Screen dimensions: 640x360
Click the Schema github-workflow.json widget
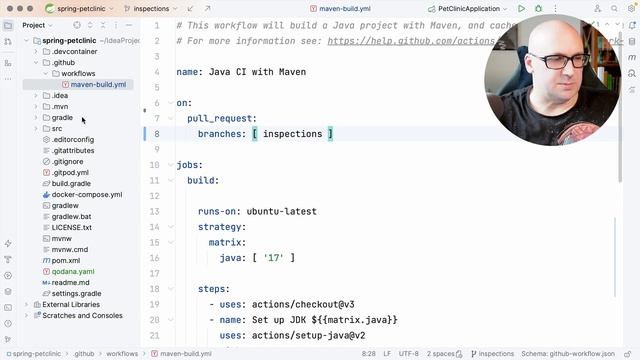click(568, 353)
